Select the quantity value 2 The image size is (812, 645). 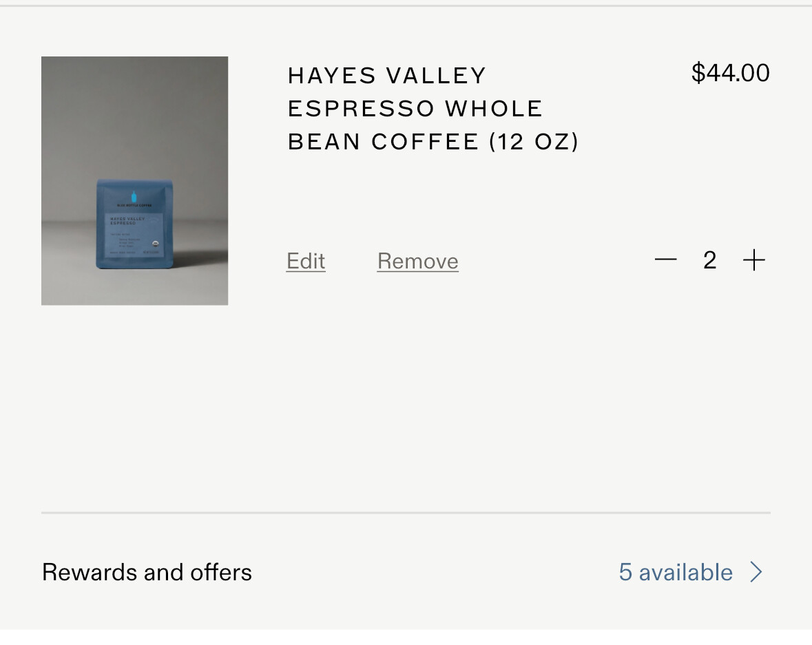709,260
